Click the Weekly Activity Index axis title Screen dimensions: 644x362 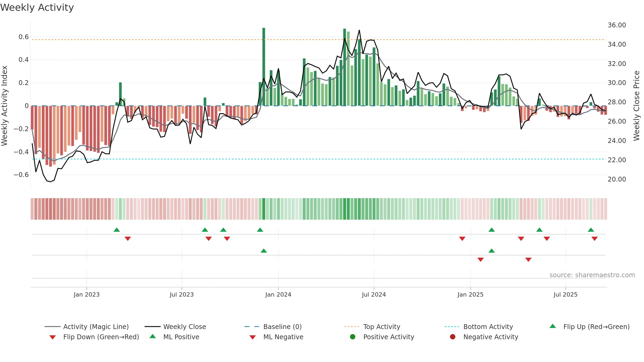(5, 106)
